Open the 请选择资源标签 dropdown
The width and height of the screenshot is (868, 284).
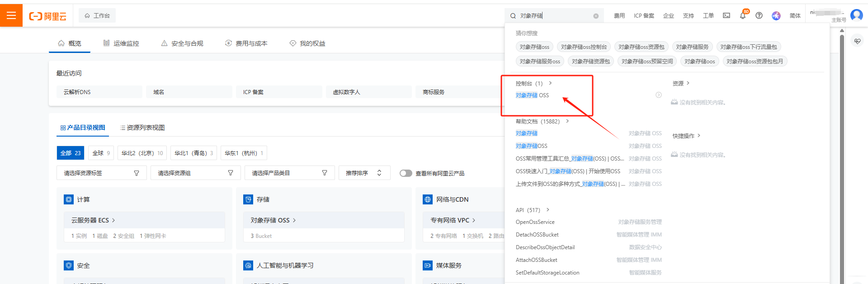102,173
